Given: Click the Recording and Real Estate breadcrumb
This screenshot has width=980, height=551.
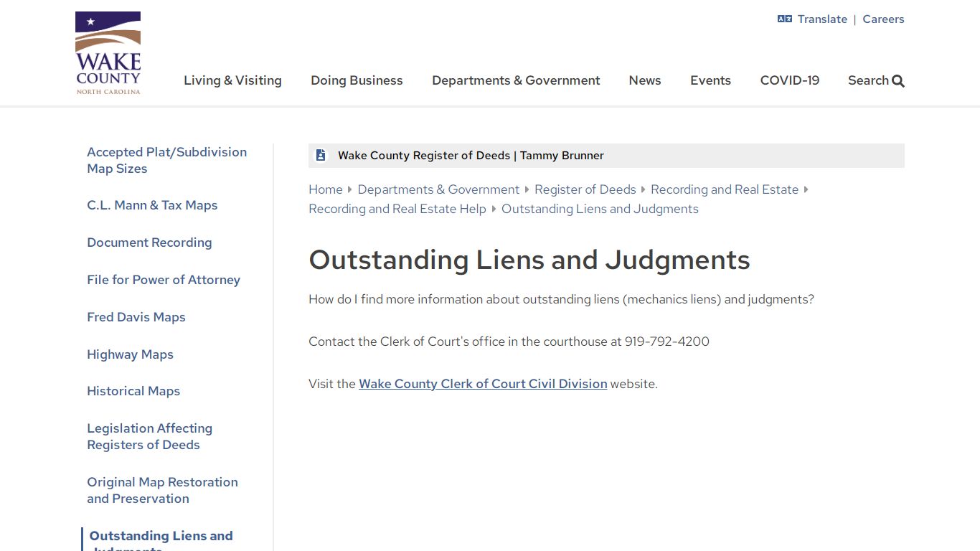Looking at the screenshot, I should 725,189.
